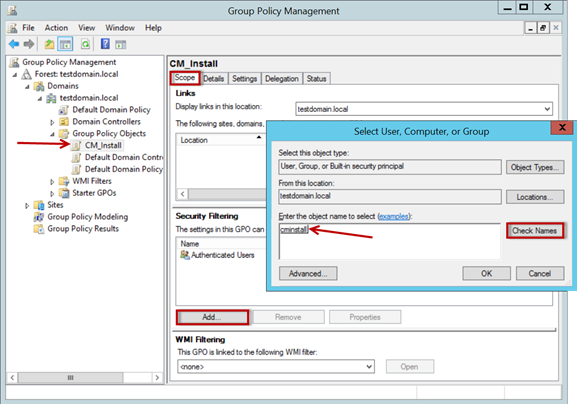This screenshot has height=404, width=577.
Task: Click the Group Policy Objects folder icon
Action: 64,134
